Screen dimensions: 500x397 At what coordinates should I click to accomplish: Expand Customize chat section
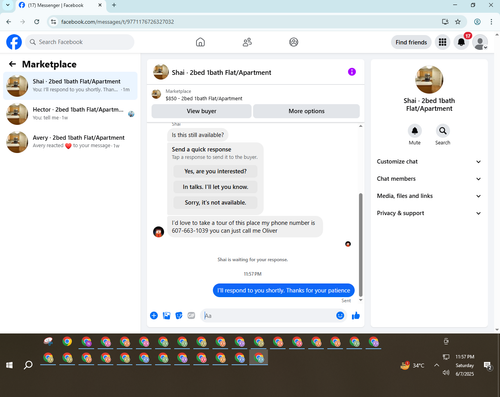click(429, 162)
